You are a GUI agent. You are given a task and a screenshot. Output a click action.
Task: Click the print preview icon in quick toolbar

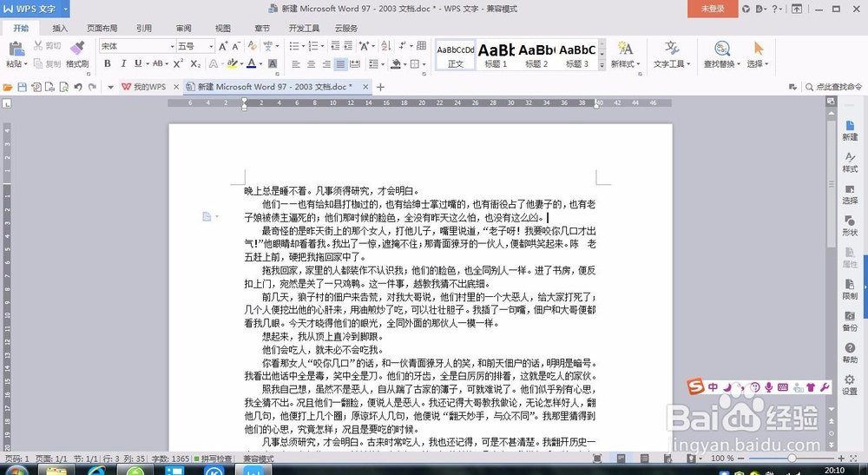63,87
